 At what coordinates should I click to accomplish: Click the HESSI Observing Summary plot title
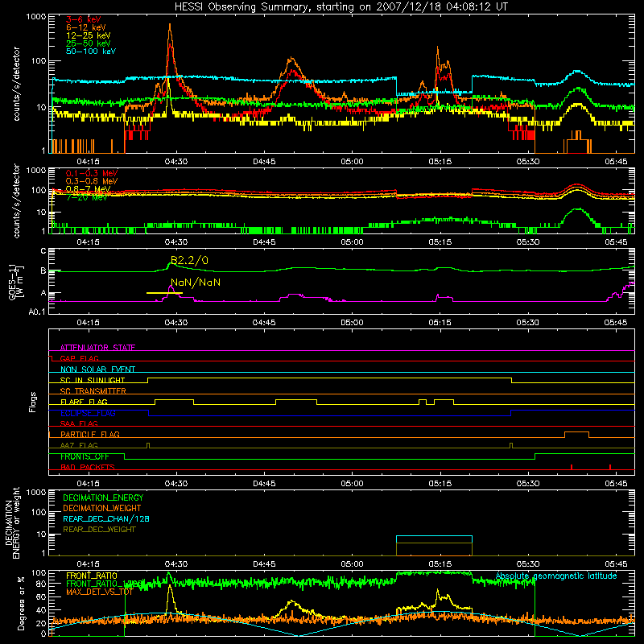[x=341, y=7]
